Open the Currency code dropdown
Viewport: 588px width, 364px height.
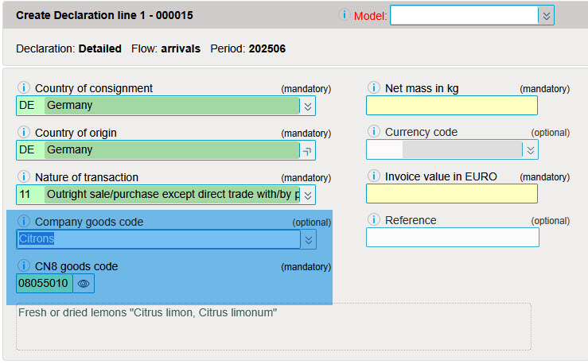pos(531,149)
